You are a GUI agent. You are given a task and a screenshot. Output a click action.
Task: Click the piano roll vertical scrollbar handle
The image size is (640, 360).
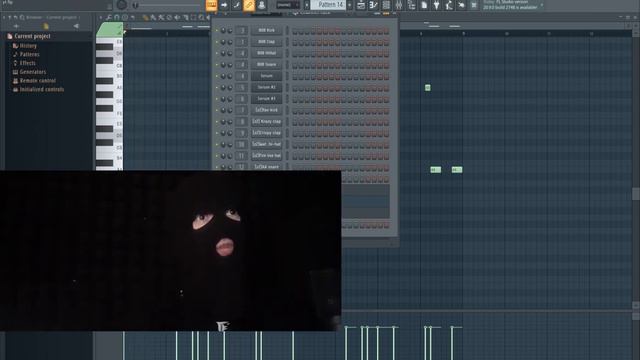pyautogui.click(x=636, y=194)
